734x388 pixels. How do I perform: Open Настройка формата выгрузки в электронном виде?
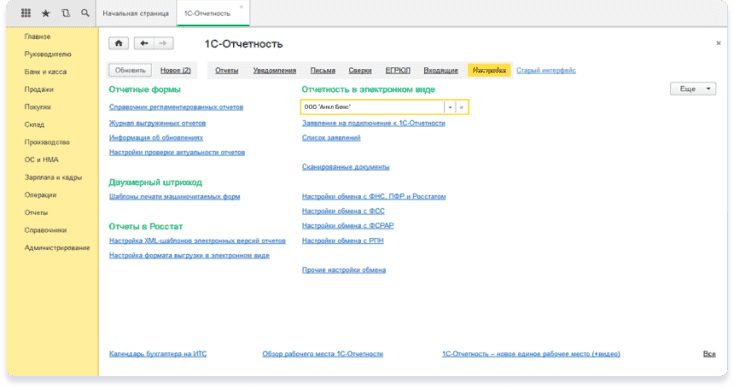click(x=189, y=255)
